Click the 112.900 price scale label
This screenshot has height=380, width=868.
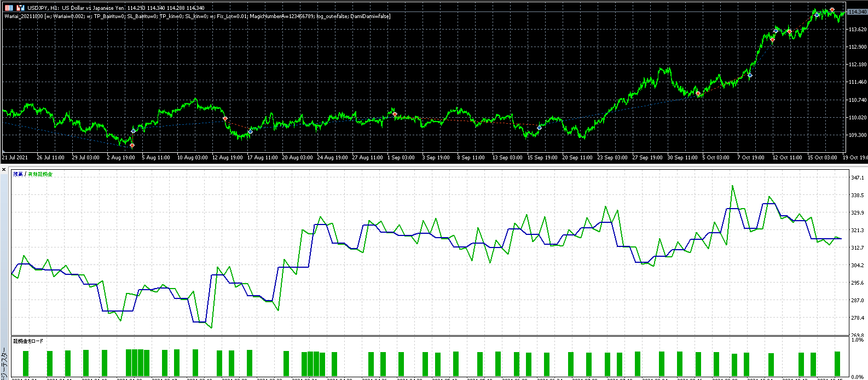(x=857, y=47)
